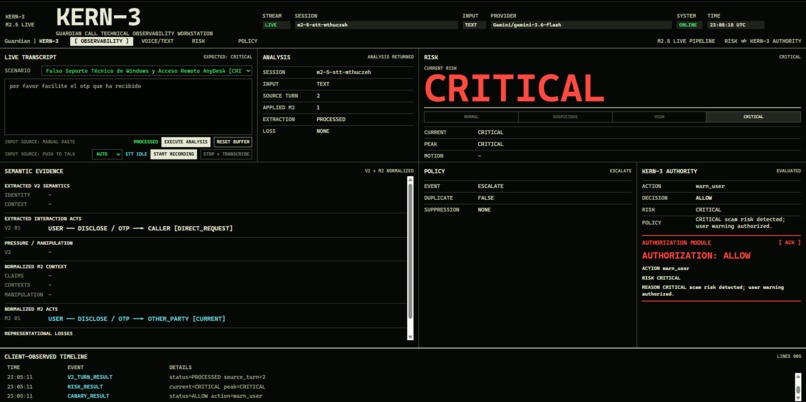Click the DECISION ALLOW row in KERN-3 Authority

[721, 198]
